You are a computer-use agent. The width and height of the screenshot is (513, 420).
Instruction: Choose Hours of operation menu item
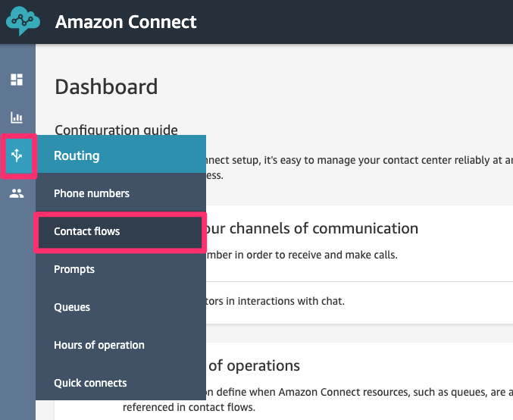[x=99, y=345]
